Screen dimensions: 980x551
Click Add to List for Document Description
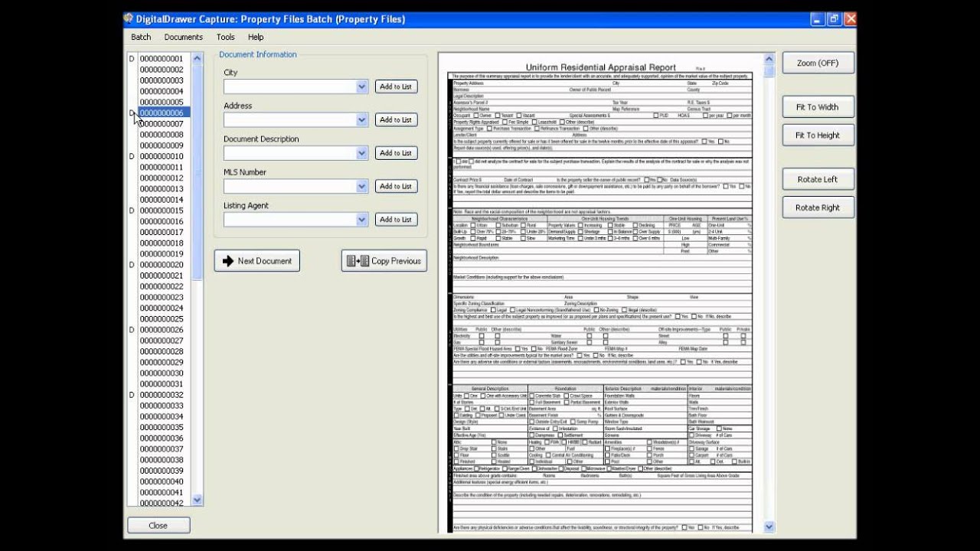(x=396, y=153)
